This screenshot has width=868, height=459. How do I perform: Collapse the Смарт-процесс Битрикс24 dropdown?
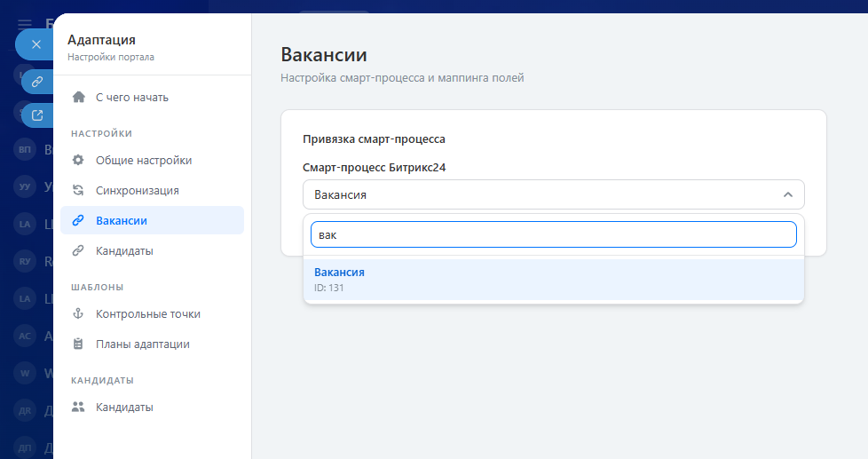point(554,194)
